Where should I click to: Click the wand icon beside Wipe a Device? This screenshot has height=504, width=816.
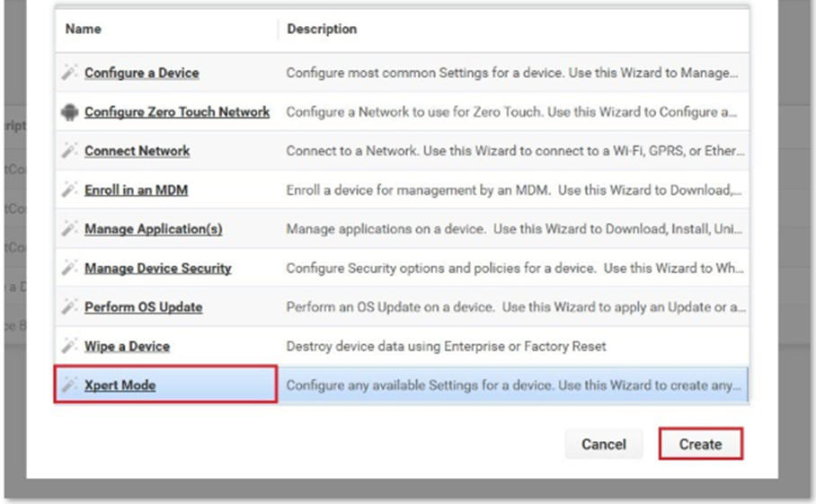click(69, 346)
